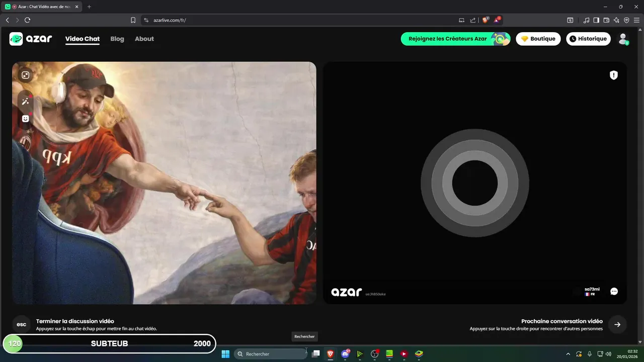644x362 pixels.
Task: Click the install app icon in address bar
Action: pos(462,20)
